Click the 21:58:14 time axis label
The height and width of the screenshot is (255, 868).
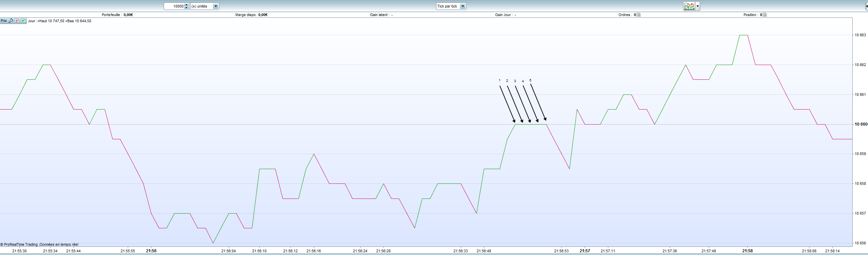pyautogui.click(x=832, y=251)
